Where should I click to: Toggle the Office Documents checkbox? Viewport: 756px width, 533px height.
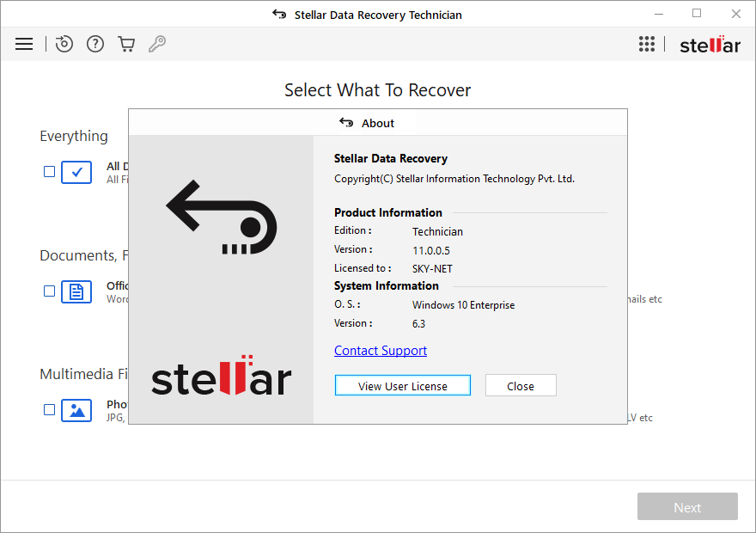(x=49, y=291)
